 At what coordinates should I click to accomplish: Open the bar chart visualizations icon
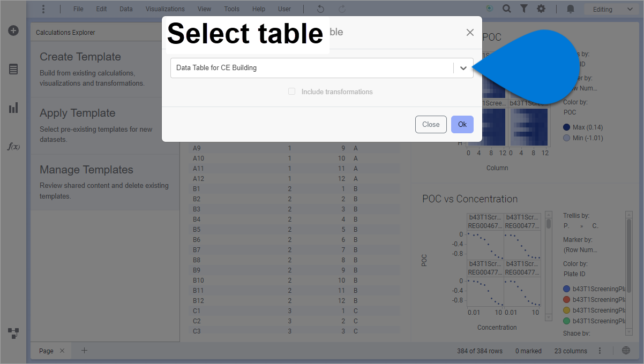(x=13, y=108)
